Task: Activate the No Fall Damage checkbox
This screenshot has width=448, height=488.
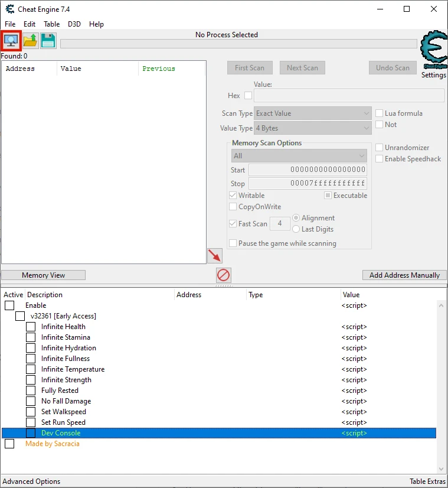Action: [x=31, y=401]
